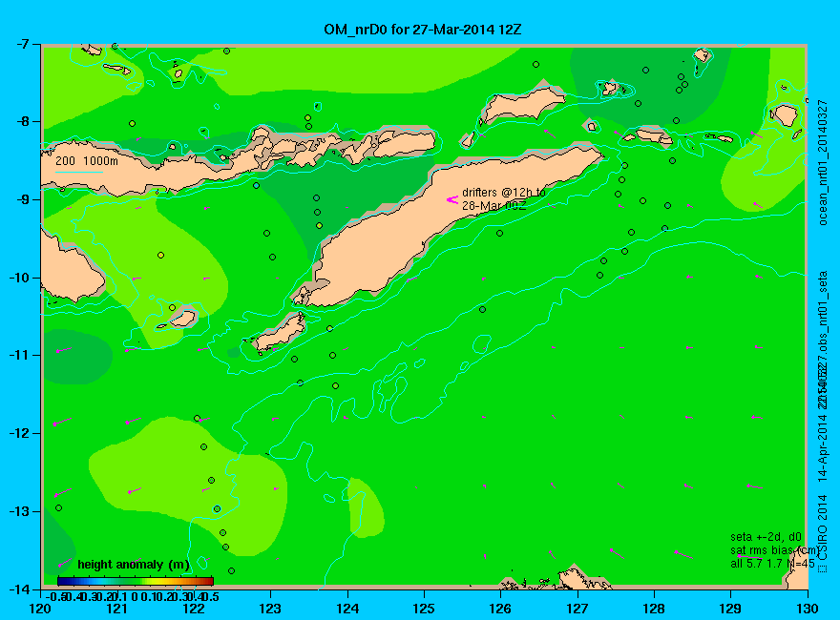Click the -10 latitude axis label
Screen dimensions: 840x620
(x=18, y=278)
